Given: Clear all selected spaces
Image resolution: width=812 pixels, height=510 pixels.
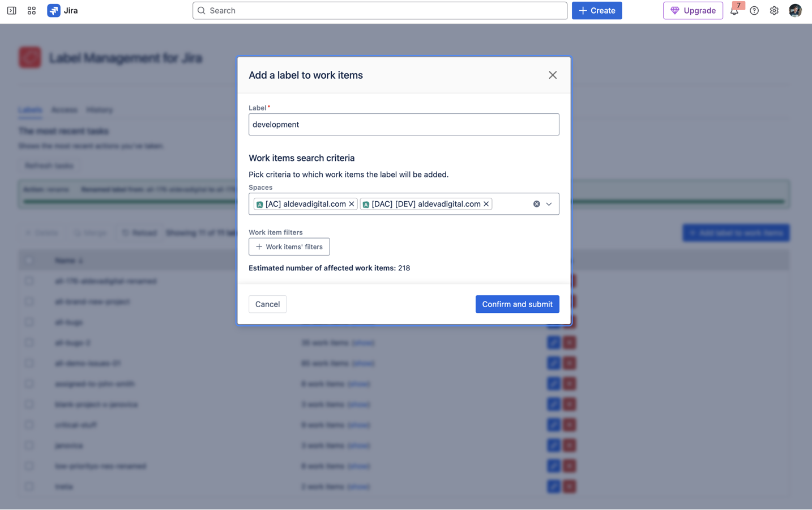Looking at the screenshot, I should (536, 204).
